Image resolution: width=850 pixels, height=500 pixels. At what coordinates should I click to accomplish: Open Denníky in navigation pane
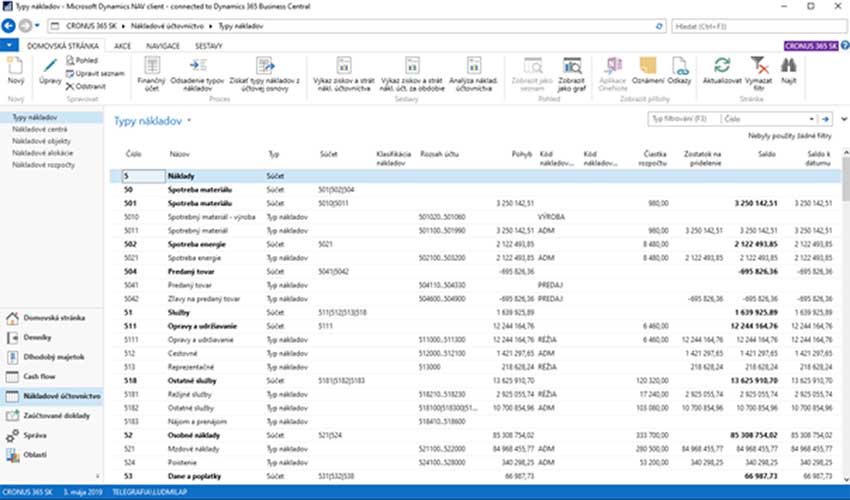click(52, 337)
